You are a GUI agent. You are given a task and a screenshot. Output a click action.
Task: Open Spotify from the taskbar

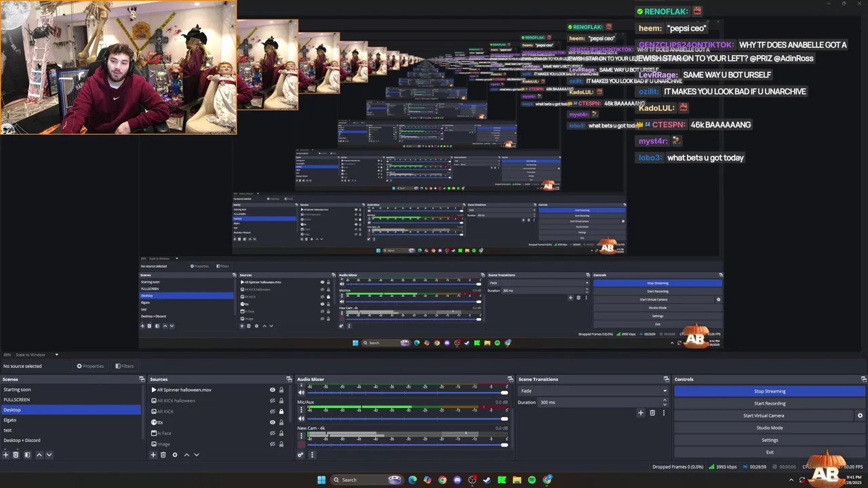pos(532,480)
